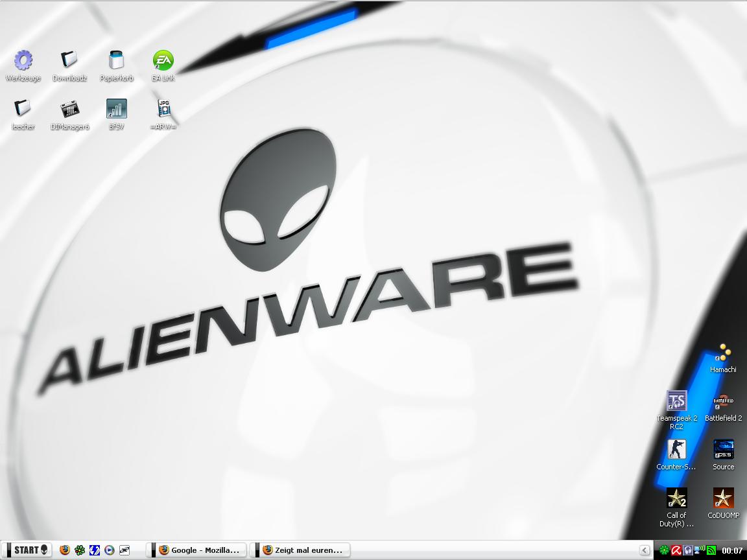Launch ICQ flower icon in quick launch
The width and height of the screenshot is (747, 560).
click(x=80, y=550)
